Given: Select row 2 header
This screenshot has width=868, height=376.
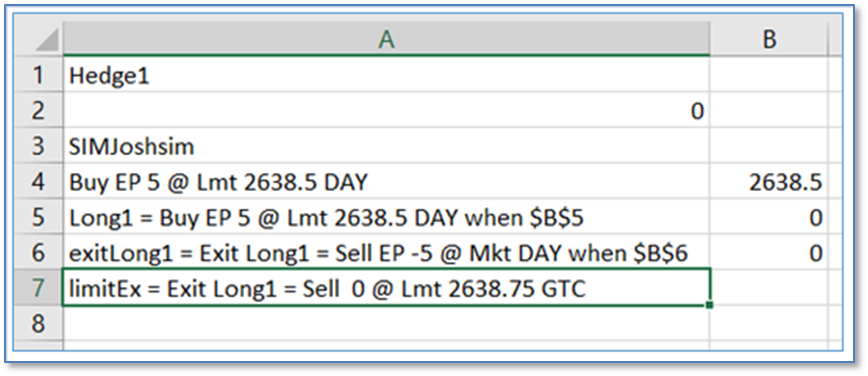Looking at the screenshot, I should (x=38, y=111).
